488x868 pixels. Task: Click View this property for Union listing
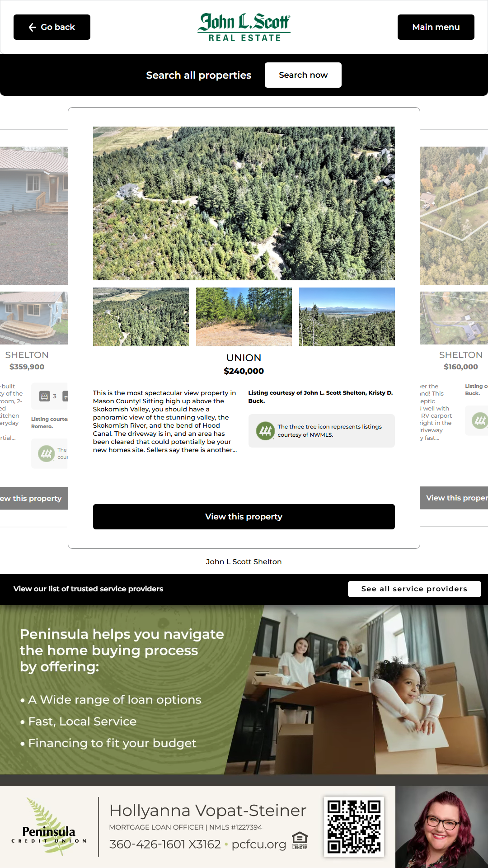click(244, 517)
